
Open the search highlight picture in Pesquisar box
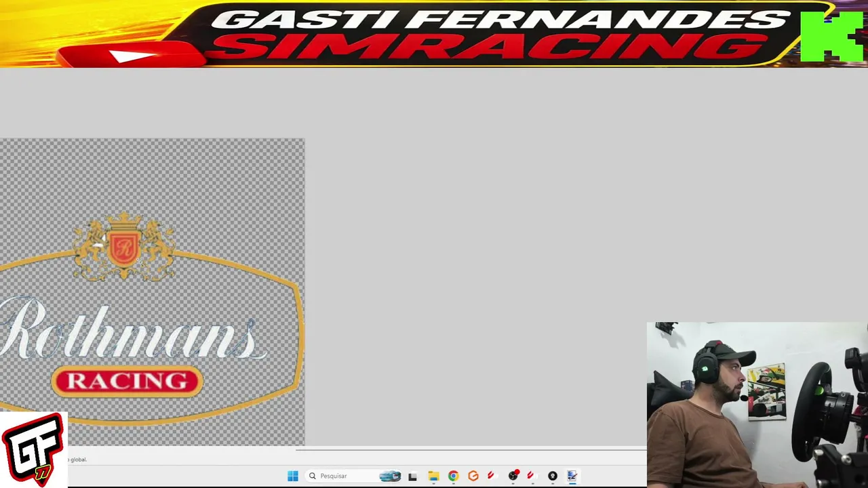[390, 476]
